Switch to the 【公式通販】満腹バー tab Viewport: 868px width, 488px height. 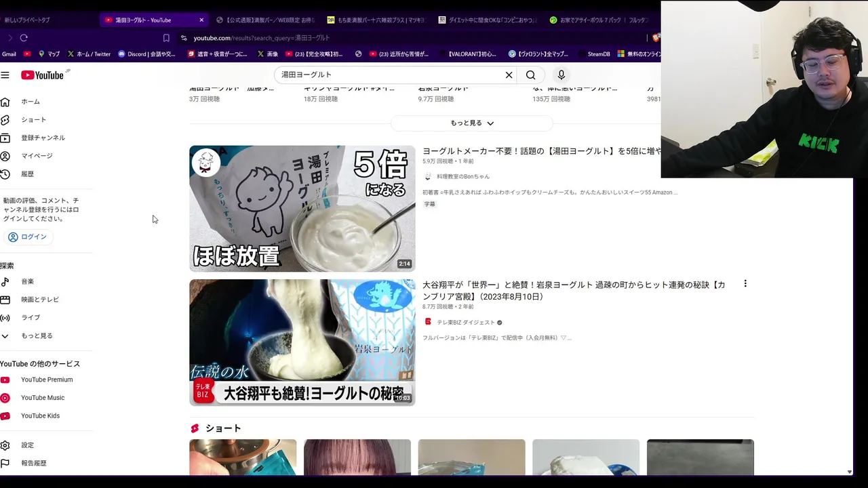click(264, 20)
